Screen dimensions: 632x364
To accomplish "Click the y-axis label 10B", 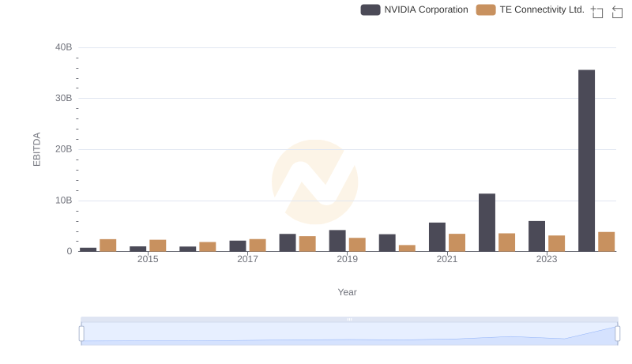I will point(64,200).
